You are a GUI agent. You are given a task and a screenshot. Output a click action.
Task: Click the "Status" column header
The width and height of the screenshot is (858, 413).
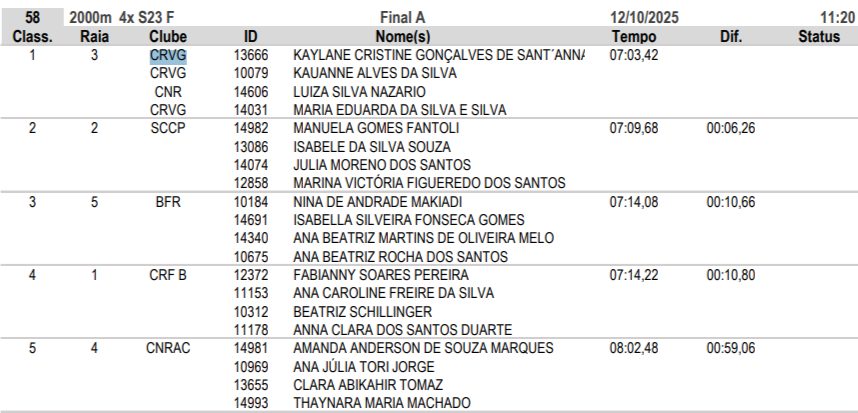(x=819, y=37)
